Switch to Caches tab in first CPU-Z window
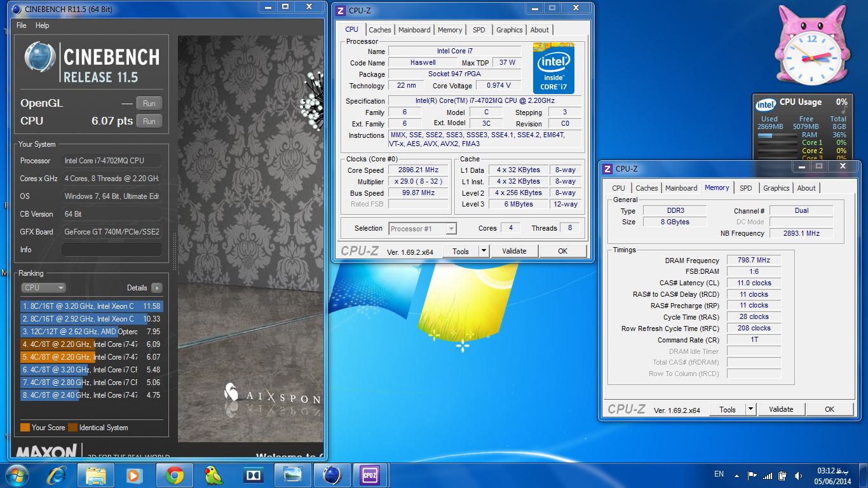The image size is (868, 488). click(x=380, y=30)
